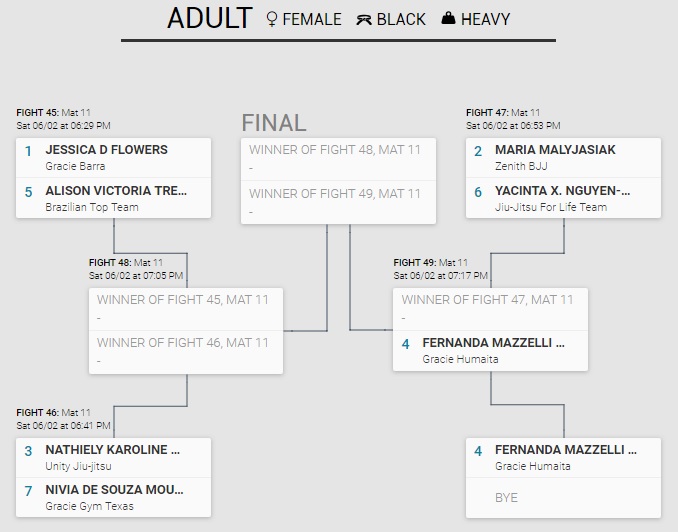Open the Fight 45 header label
The height and width of the screenshot is (532, 678).
pyautogui.click(x=37, y=113)
